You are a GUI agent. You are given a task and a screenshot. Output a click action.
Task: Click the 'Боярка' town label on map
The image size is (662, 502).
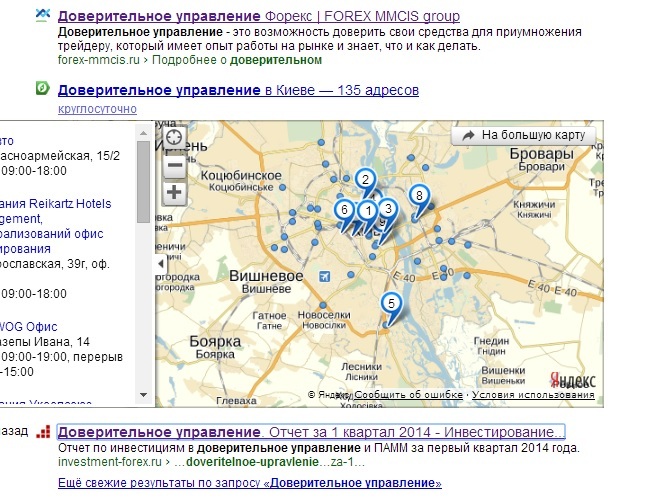point(215,341)
